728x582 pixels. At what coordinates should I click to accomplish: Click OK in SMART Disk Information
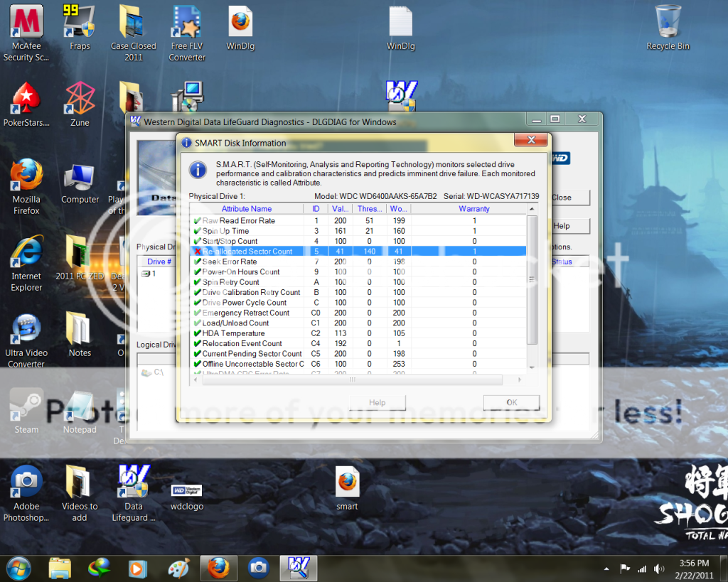(512, 402)
